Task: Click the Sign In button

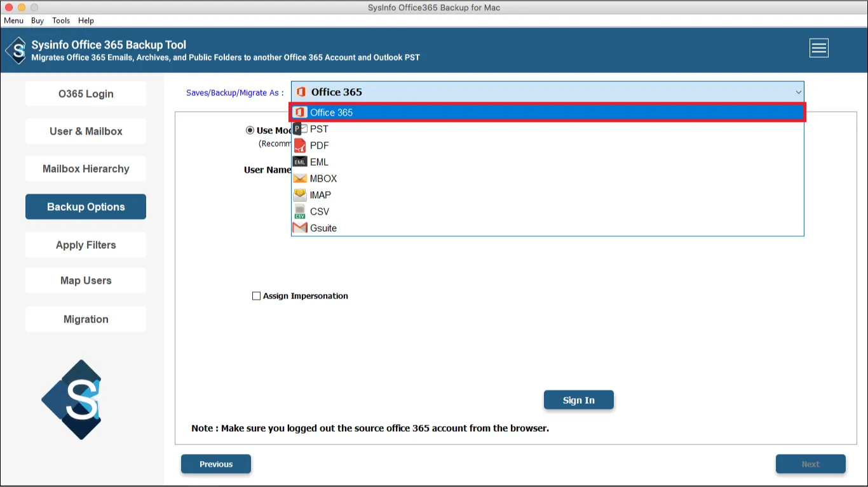Action: (579, 401)
